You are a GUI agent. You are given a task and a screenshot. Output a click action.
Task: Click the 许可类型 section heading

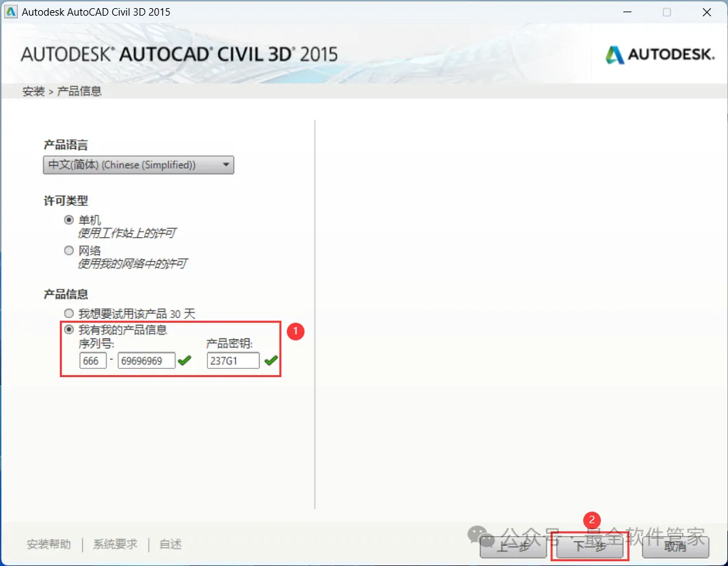tap(66, 201)
